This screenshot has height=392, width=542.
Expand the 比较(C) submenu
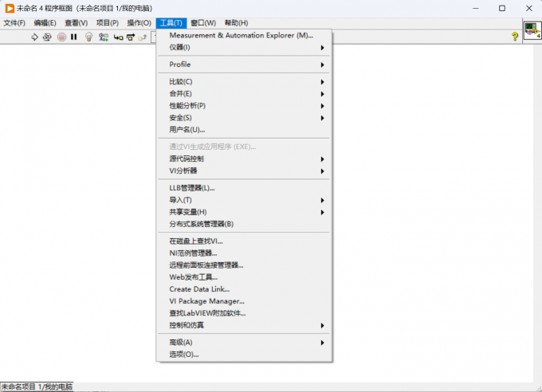click(x=244, y=82)
